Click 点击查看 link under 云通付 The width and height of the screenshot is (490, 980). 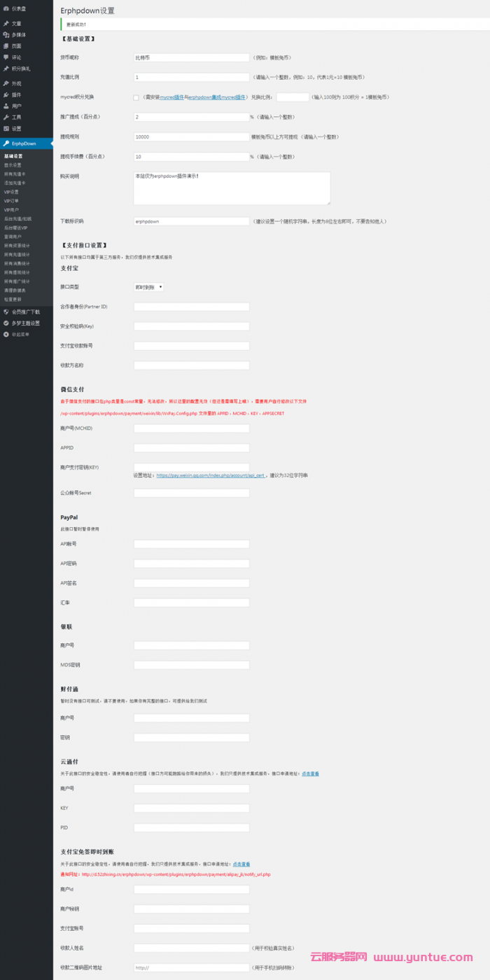pyautogui.click(x=310, y=773)
